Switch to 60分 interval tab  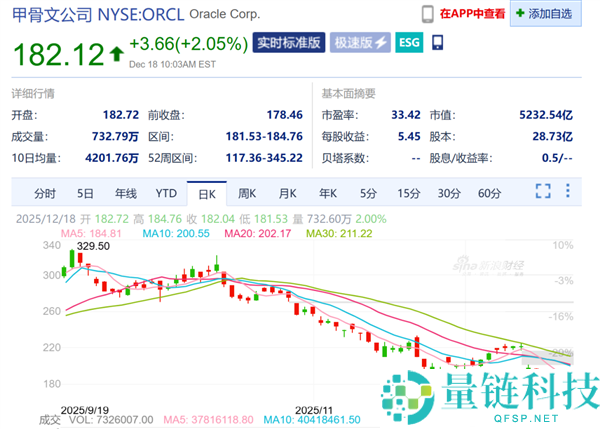coord(489,193)
